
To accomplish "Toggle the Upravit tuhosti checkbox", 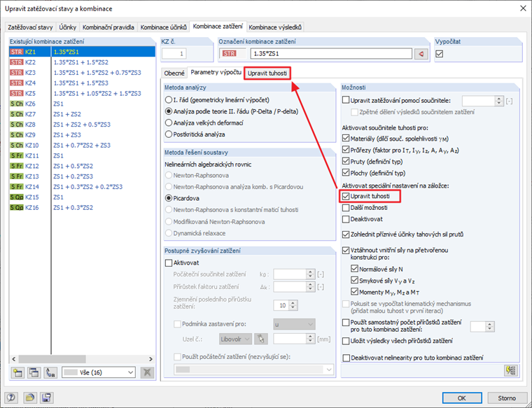I will [x=346, y=196].
